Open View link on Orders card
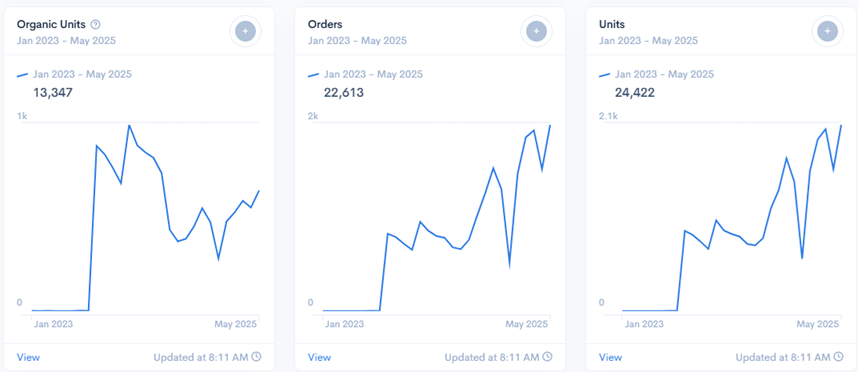 click(x=320, y=357)
